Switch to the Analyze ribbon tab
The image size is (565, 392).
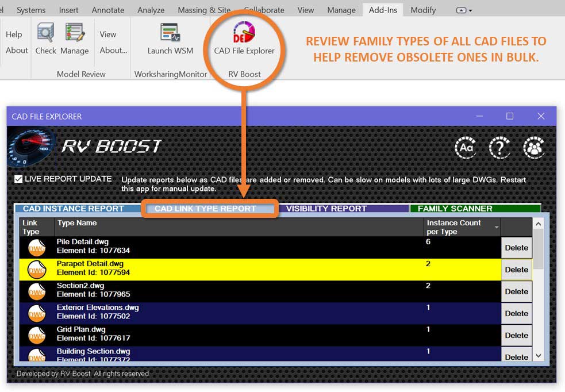tap(151, 10)
